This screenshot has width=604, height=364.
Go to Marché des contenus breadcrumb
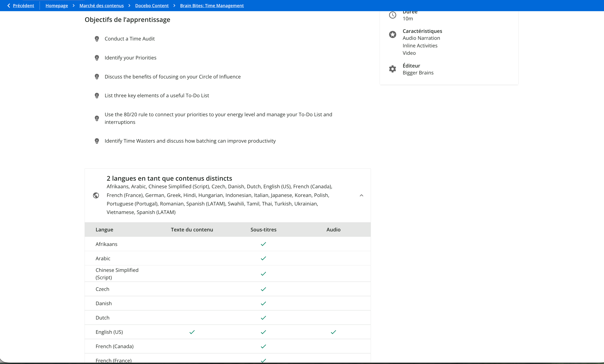click(102, 5)
